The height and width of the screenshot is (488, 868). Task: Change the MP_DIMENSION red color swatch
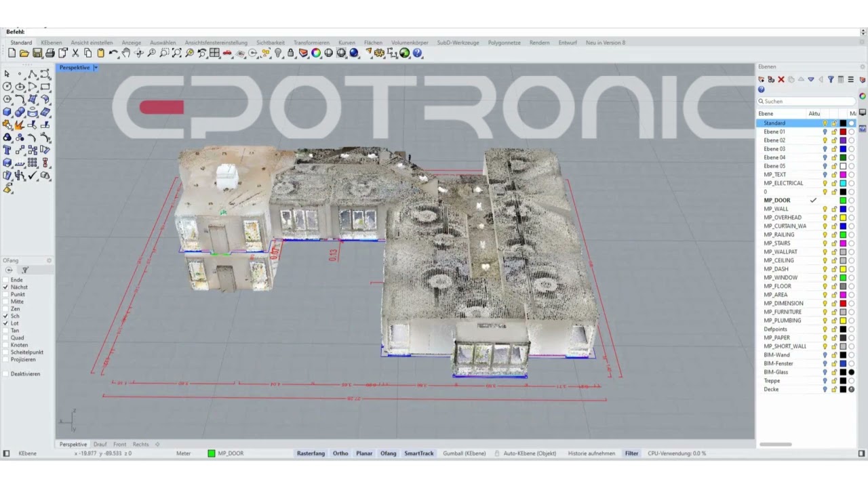(843, 303)
